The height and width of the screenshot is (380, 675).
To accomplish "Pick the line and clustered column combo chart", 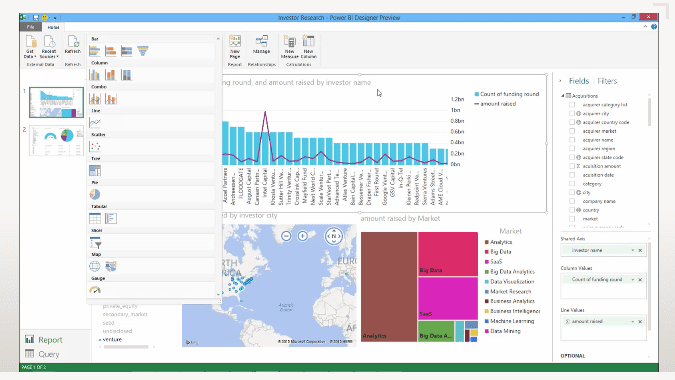I will [95, 99].
